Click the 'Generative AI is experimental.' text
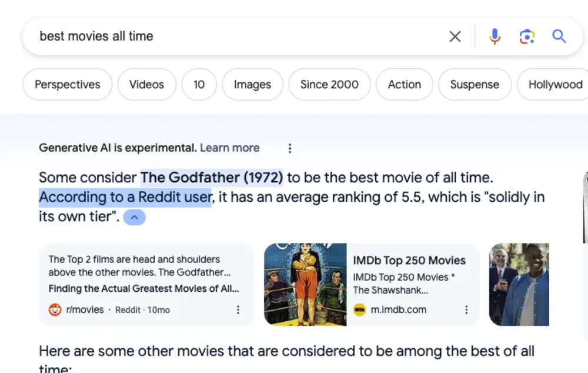588x373 pixels. pos(118,148)
